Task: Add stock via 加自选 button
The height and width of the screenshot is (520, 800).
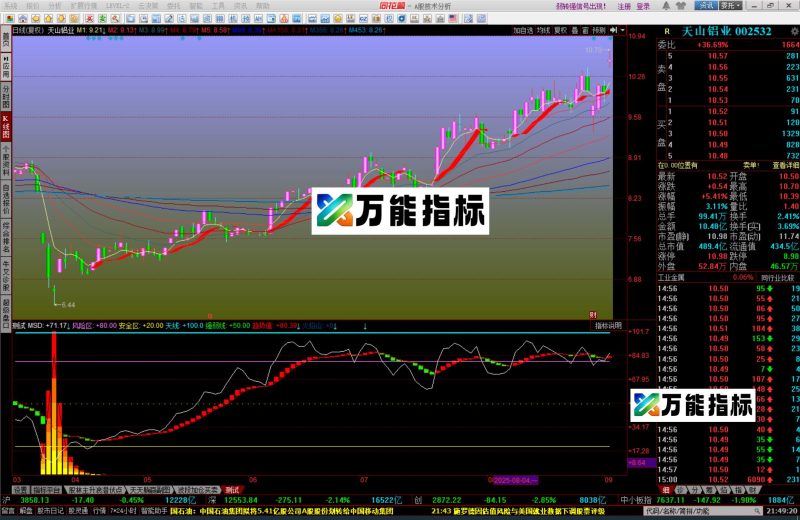Action: coord(523,30)
